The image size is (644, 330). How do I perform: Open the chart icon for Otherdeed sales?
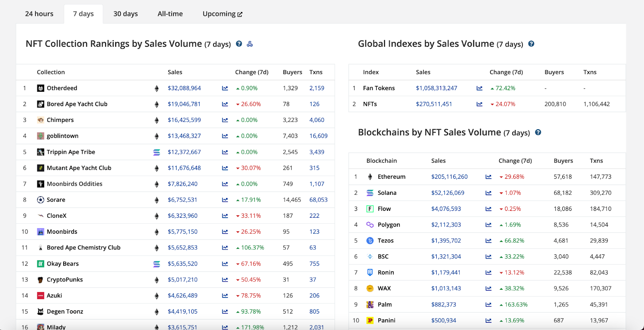225,88
